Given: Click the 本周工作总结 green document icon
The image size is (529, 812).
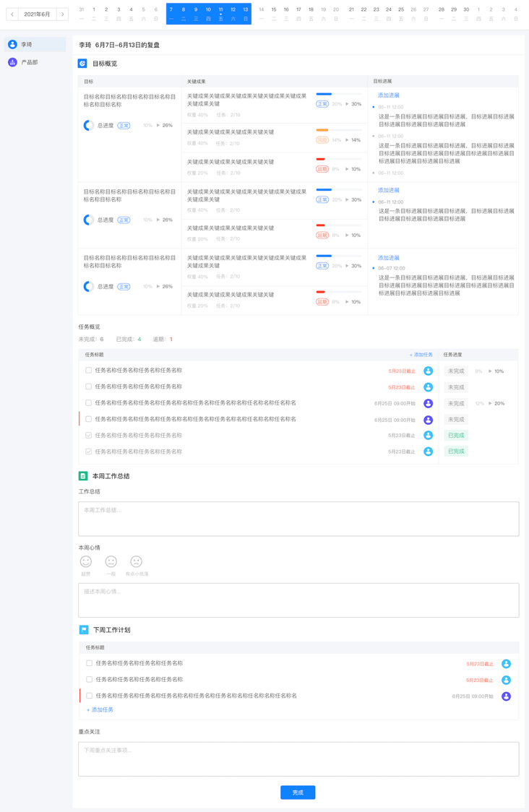Looking at the screenshot, I should point(83,476).
